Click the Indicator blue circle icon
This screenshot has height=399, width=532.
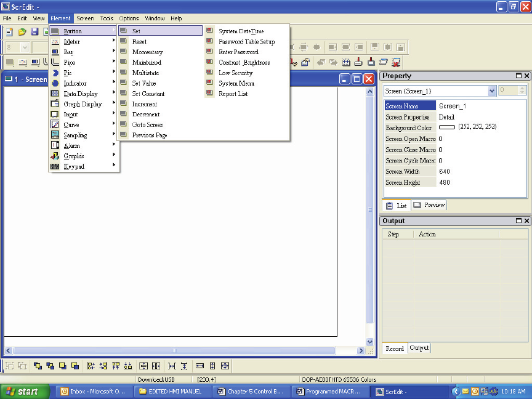55,83
